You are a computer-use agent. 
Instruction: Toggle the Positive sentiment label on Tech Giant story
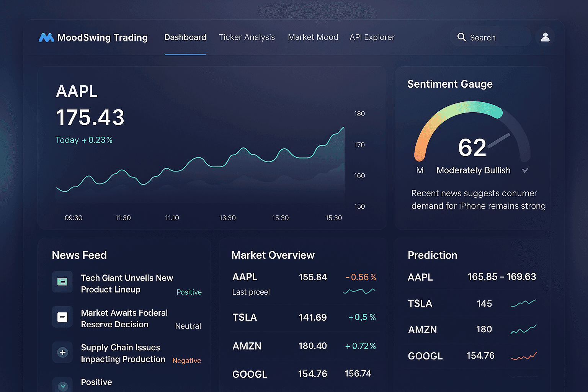(189, 292)
